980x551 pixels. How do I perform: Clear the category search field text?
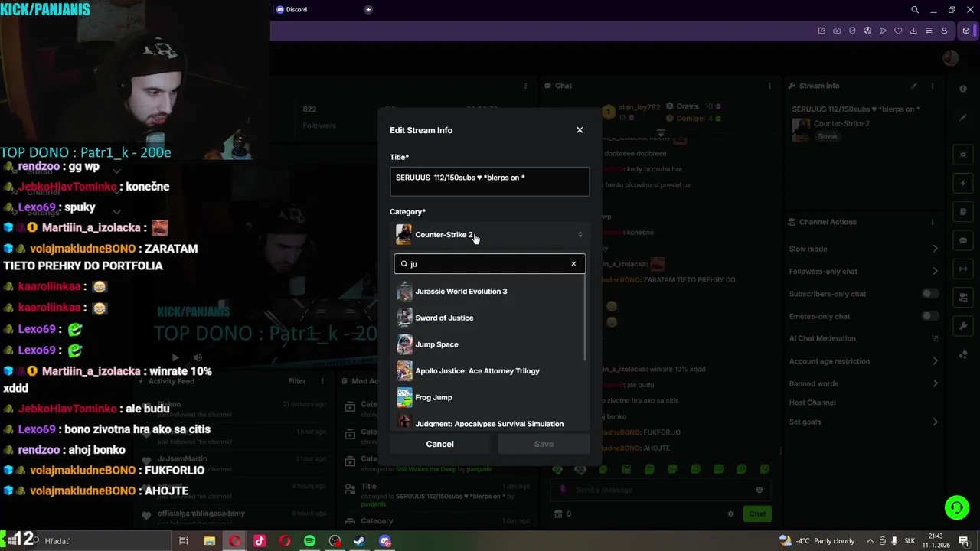click(x=573, y=264)
